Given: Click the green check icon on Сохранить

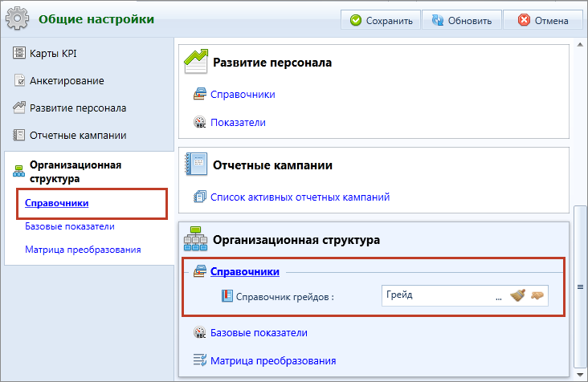Looking at the screenshot, I should tap(356, 20).
